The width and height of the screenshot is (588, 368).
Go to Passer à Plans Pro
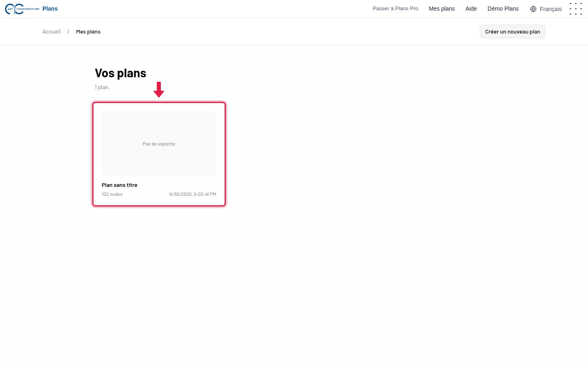(395, 9)
